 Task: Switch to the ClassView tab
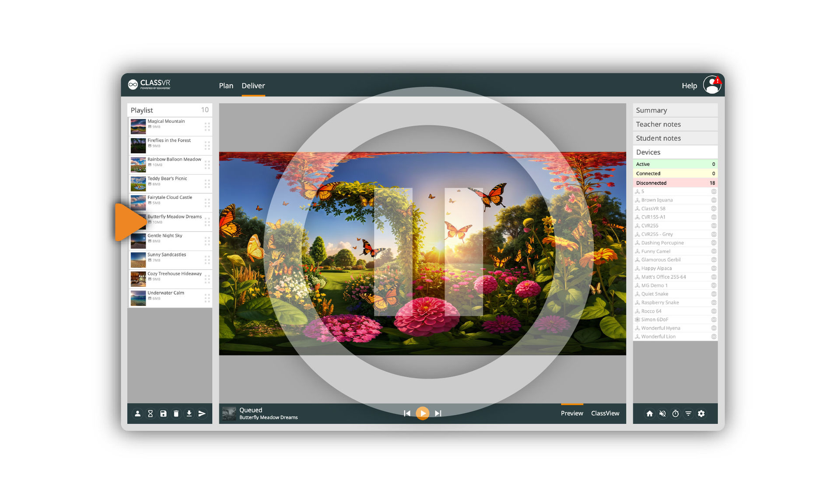click(x=605, y=413)
